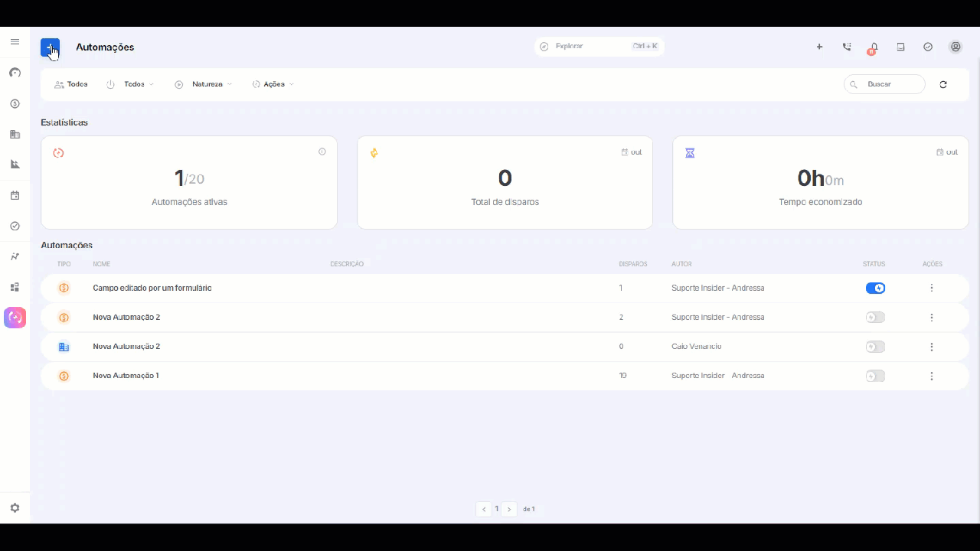Click the refresh icon next to search
The height and width of the screenshot is (551, 980).
coord(943,84)
